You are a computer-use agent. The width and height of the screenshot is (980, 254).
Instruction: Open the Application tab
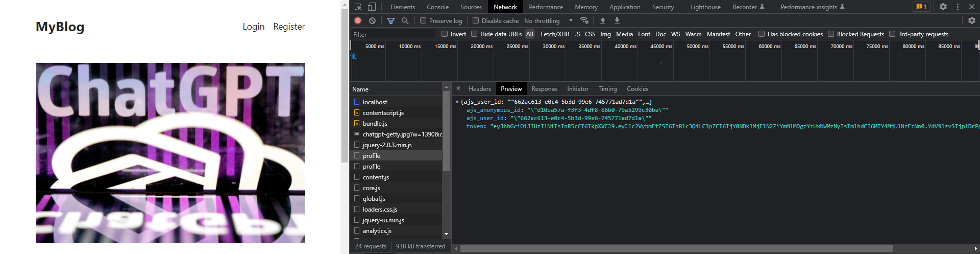click(x=625, y=7)
